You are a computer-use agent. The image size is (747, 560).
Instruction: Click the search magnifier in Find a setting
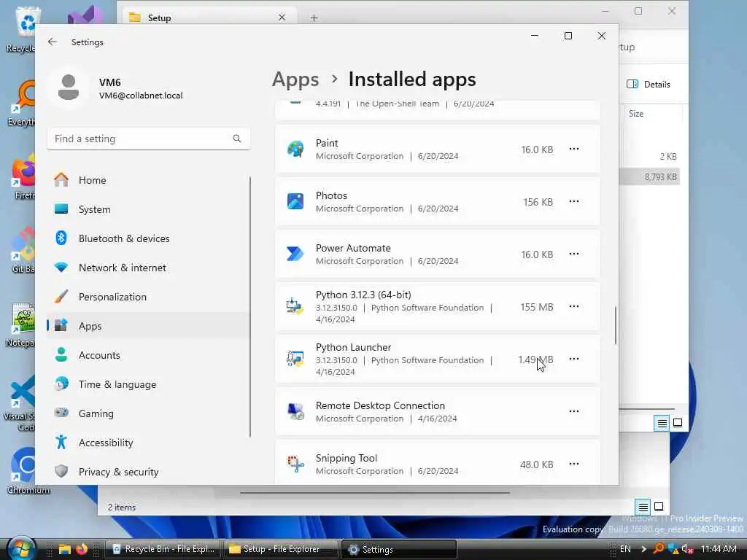(237, 139)
